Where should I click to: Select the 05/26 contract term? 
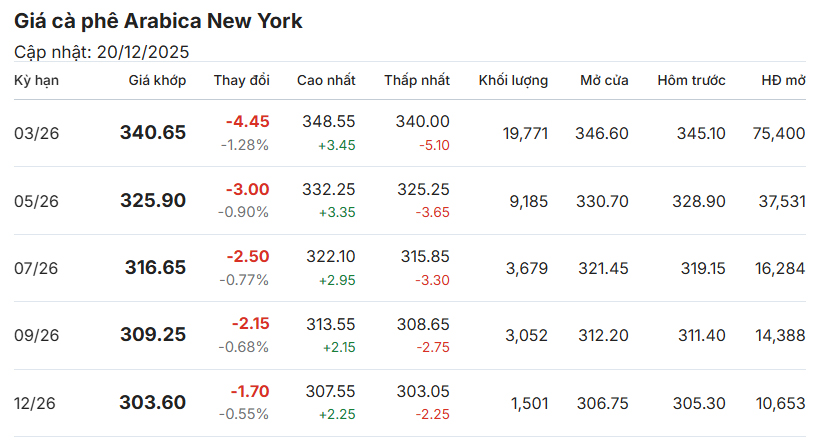point(37,201)
